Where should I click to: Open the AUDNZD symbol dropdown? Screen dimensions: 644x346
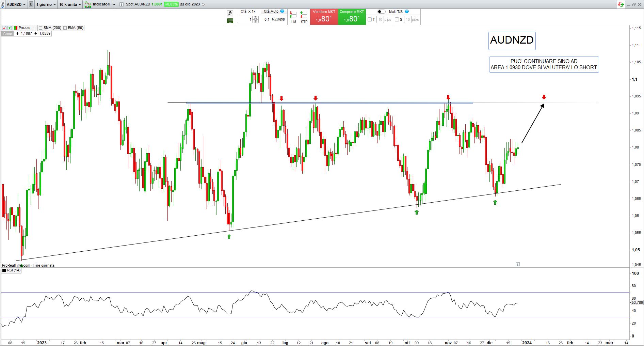[16, 4]
